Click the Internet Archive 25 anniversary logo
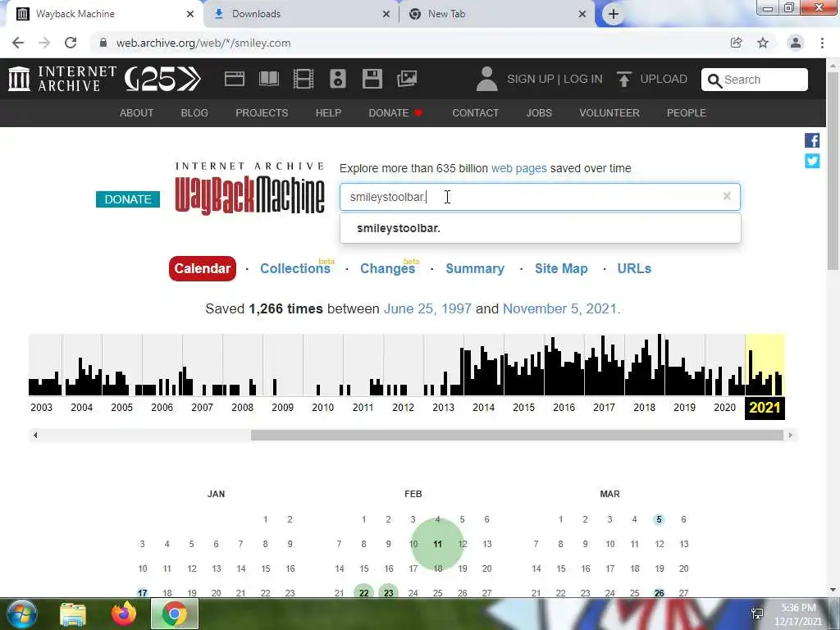840x630 pixels. (163, 79)
